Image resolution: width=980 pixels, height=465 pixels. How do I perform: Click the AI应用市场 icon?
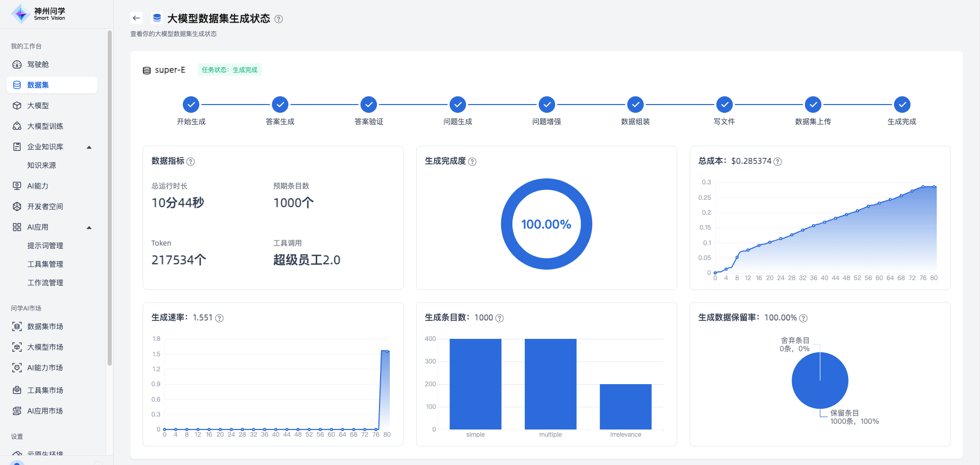coord(17,411)
